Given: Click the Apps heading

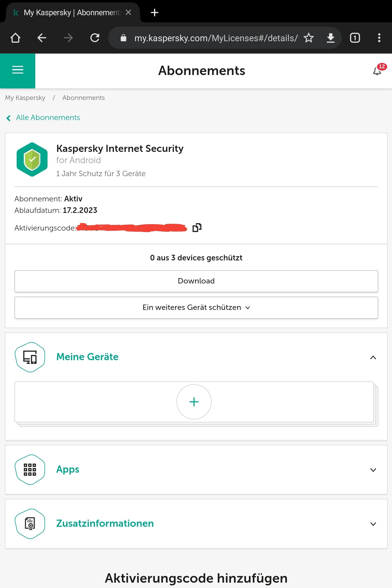Looking at the screenshot, I should pyautogui.click(x=68, y=469).
